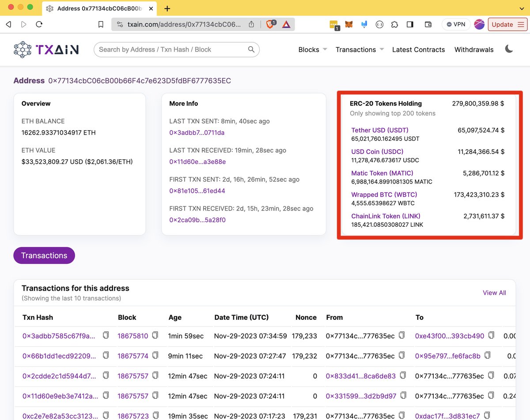Click share icon in address bar
The image size is (530, 420).
click(x=251, y=24)
